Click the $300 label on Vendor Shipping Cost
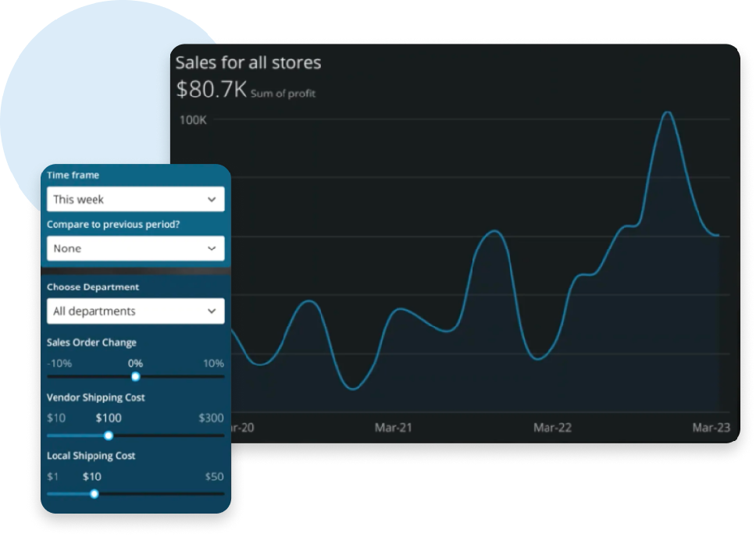Image resolution: width=756 pixels, height=537 pixels. (x=210, y=418)
